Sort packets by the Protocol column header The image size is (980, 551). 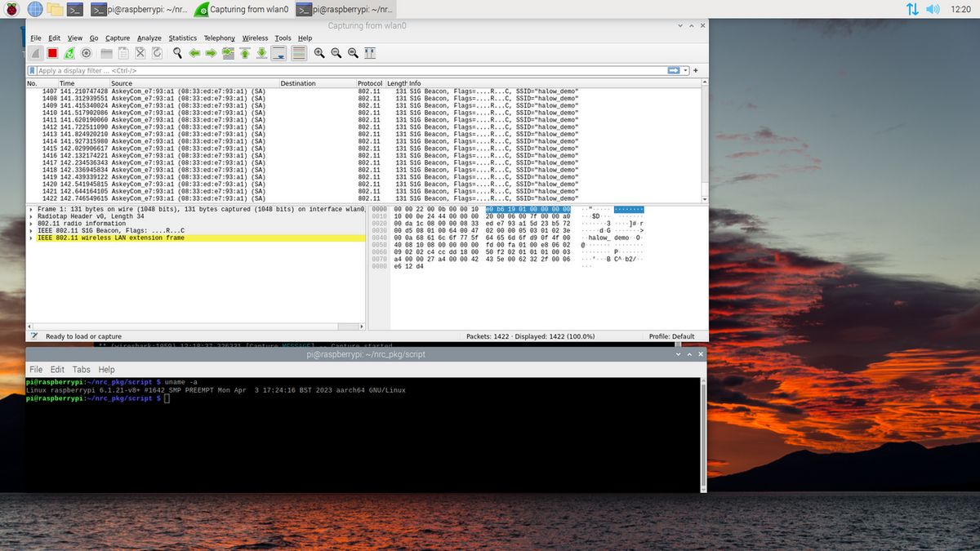point(369,83)
